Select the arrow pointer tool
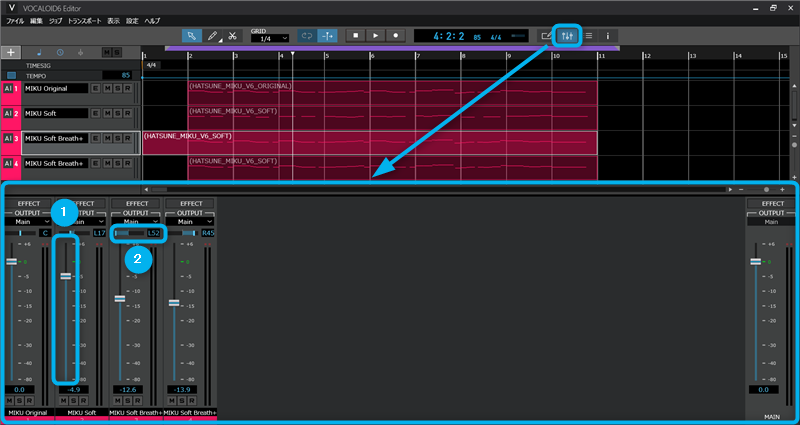The height and width of the screenshot is (425, 800). 192,36
